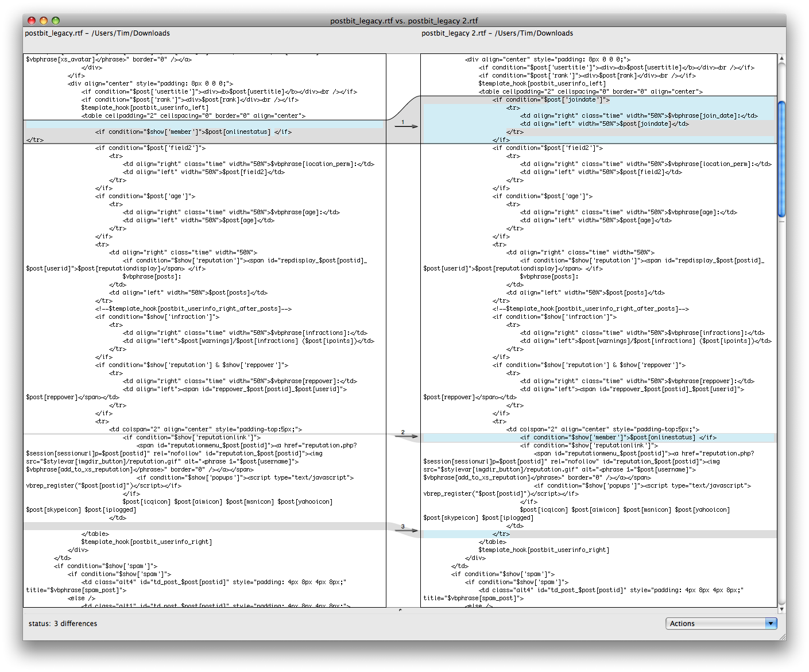This screenshot has height=672, width=809.
Task: Click the onlinestatus line in the left pane
Action: point(193,132)
